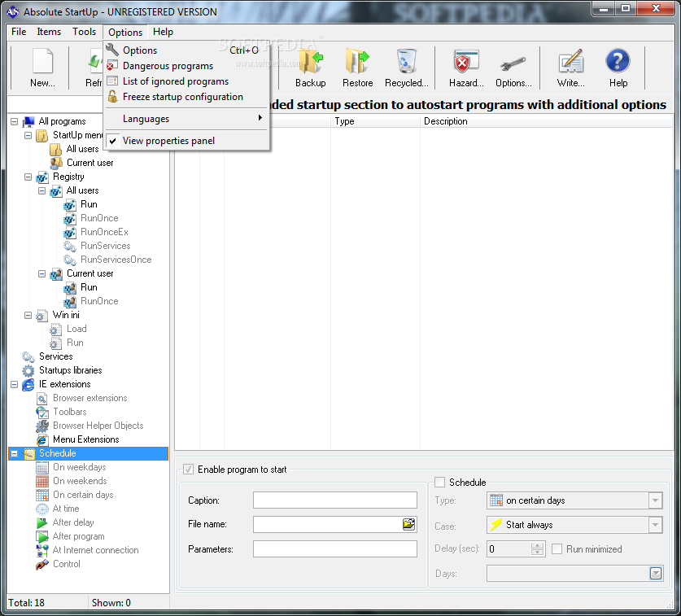This screenshot has height=616, width=681.
Task: Click the Win ini tree icon
Action: pos(42,316)
